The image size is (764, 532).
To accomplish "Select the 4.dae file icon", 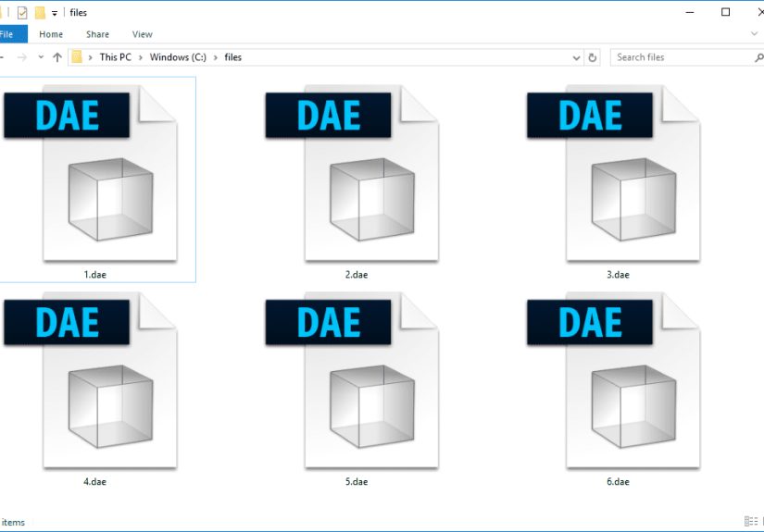I will [x=91, y=380].
